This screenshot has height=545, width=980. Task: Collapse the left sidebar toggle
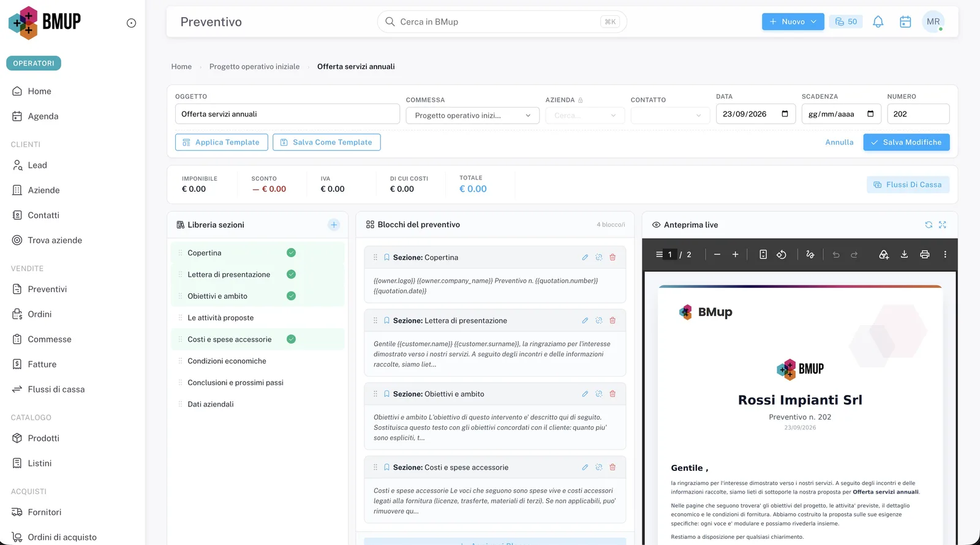131,23
